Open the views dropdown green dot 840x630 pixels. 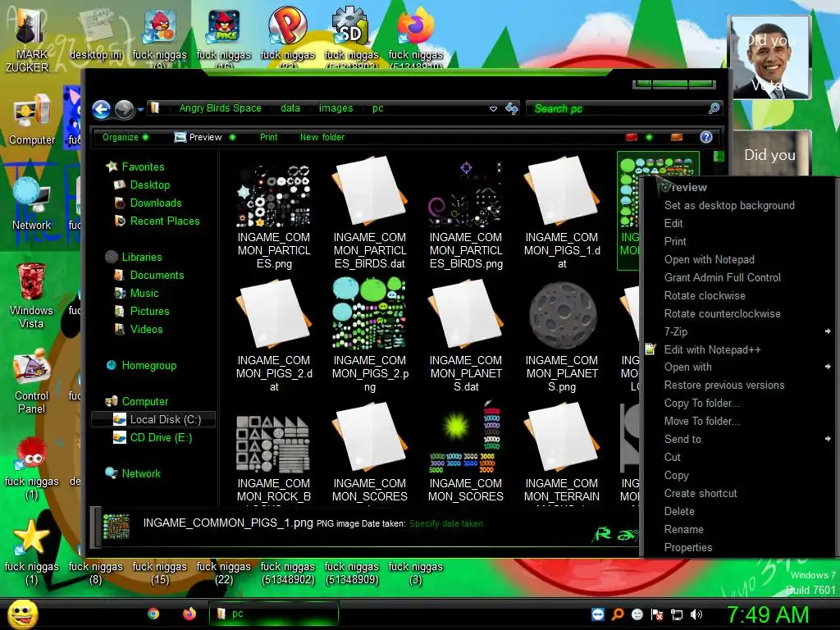(650, 137)
